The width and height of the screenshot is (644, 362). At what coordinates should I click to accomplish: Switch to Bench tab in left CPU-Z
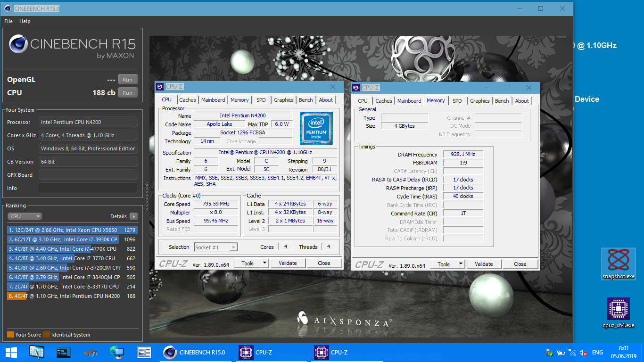click(x=306, y=100)
